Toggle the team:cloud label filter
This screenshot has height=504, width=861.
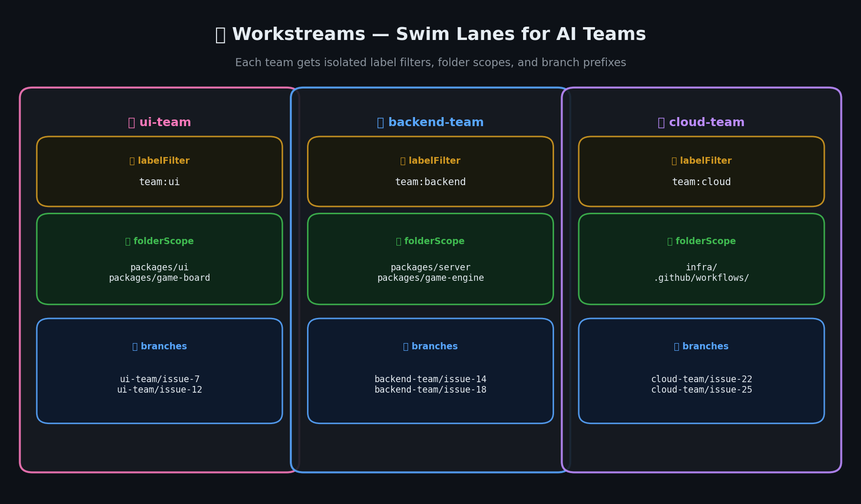702,181
